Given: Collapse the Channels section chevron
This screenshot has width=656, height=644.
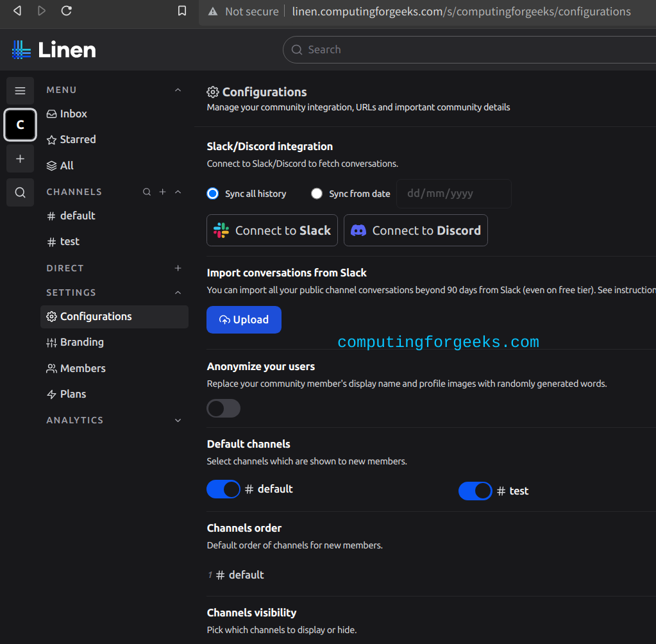Looking at the screenshot, I should pyautogui.click(x=178, y=192).
